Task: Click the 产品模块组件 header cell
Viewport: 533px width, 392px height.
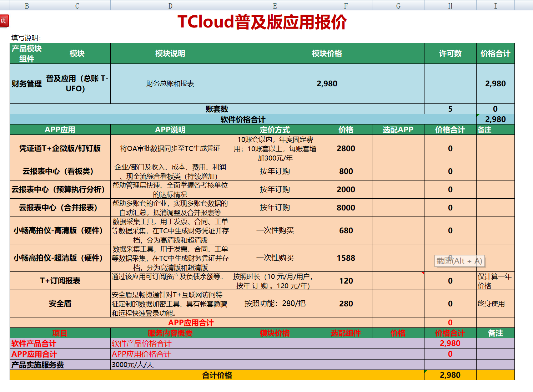Action: click(x=27, y=54)
